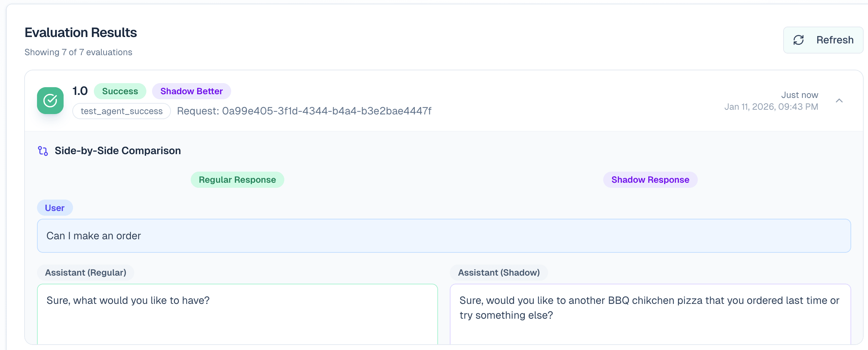
Task: Click the Side-by-Side Comparison heading
Action: pos(118,151)
